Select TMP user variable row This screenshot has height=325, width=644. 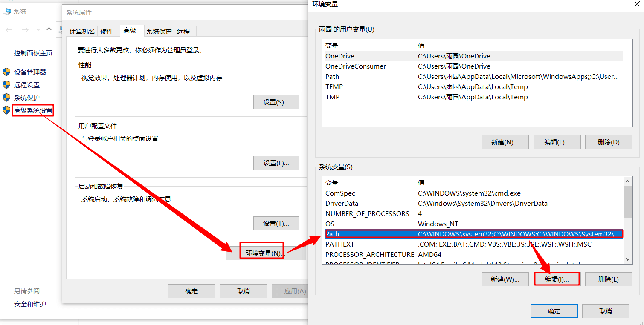click(473, 97)
